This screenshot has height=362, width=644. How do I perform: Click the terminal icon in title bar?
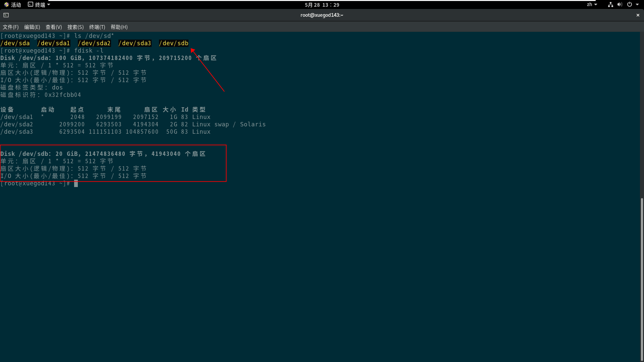[6, 15]
